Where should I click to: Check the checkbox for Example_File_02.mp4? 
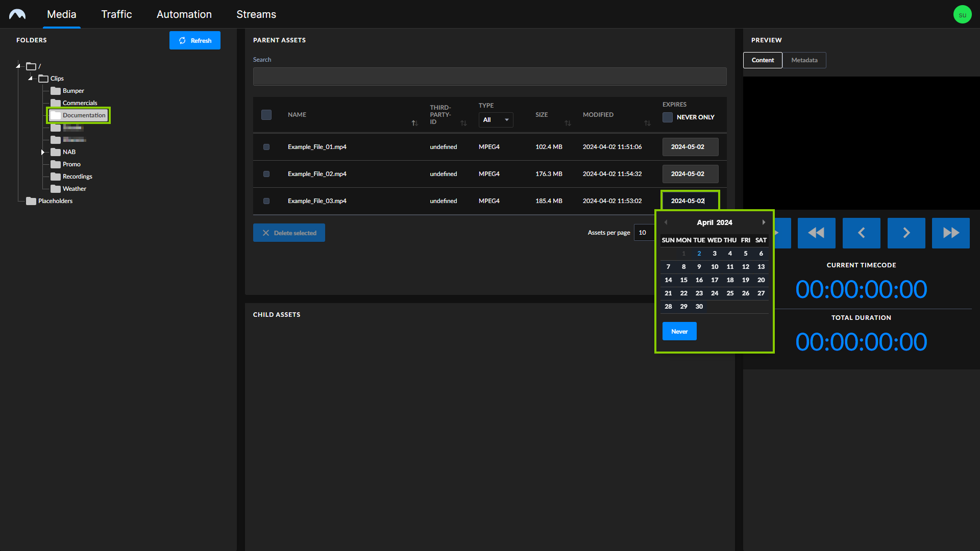coord(266,174)
